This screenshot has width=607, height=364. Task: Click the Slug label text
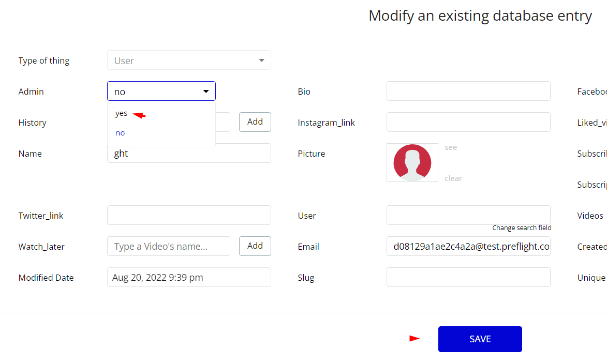pos(306,278)
